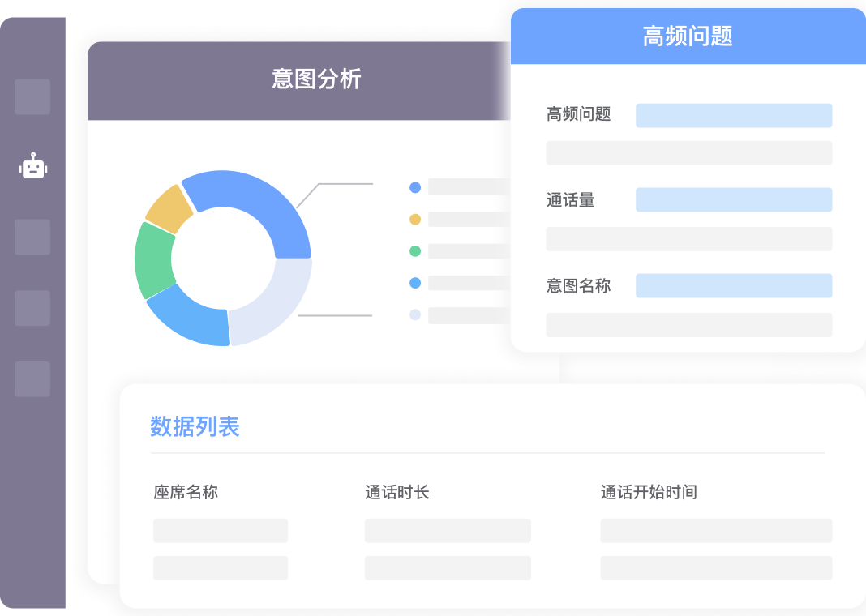Select the green legend dot

pos(415,251)
